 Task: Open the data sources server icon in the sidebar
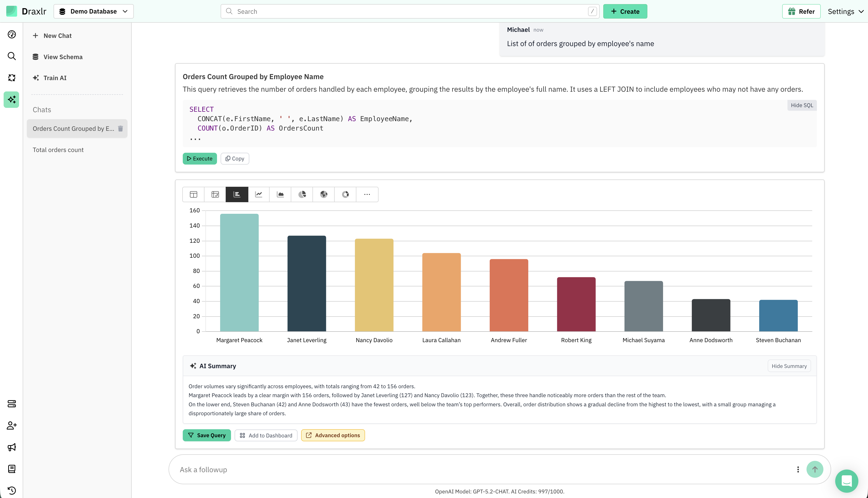pos(12,404)
